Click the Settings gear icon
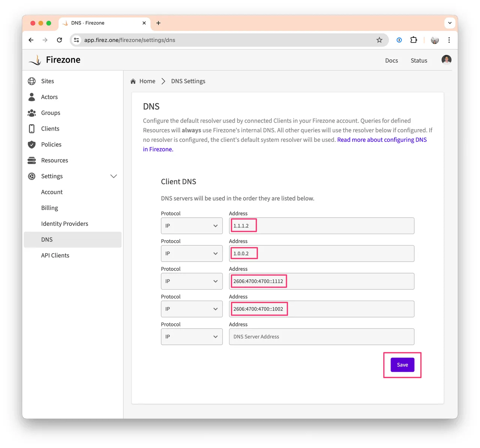The height and width of the screenshot is (448, 480). pos(32,176)
